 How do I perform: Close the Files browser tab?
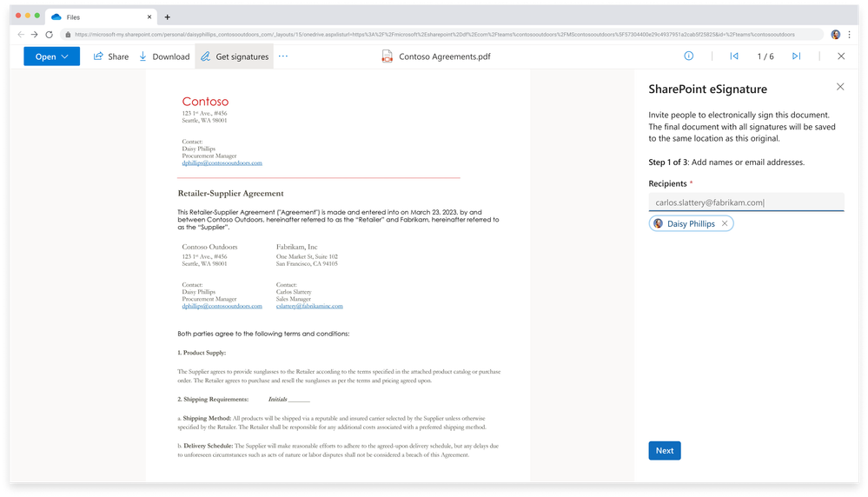tap(149, 17)
